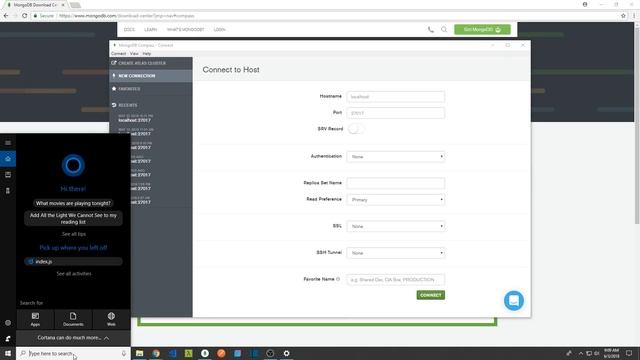640x360 pixels.
Task: Click the Replica Set Name field
Action: (x=396, y=183)
